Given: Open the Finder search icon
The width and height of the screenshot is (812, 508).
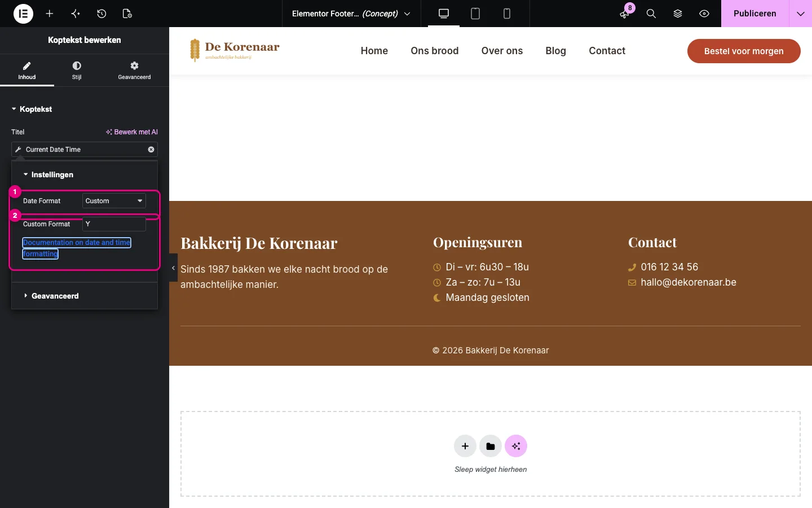Looking at the screenshot, I should [x=651, y=14].
